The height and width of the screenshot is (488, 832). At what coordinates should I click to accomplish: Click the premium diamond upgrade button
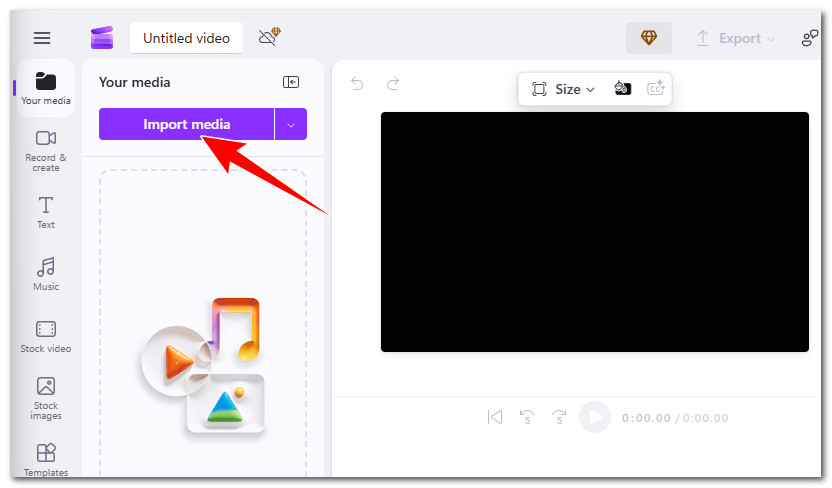[x=649, y=38]
